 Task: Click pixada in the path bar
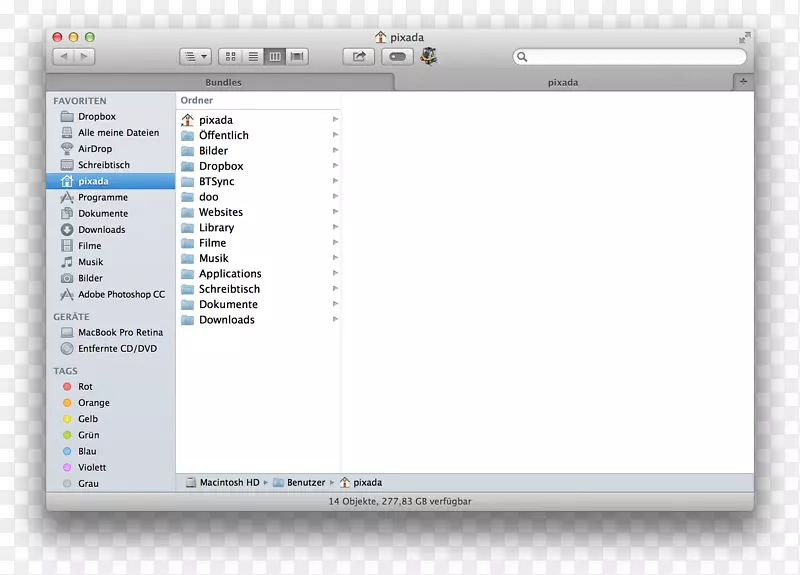(361, 482)
